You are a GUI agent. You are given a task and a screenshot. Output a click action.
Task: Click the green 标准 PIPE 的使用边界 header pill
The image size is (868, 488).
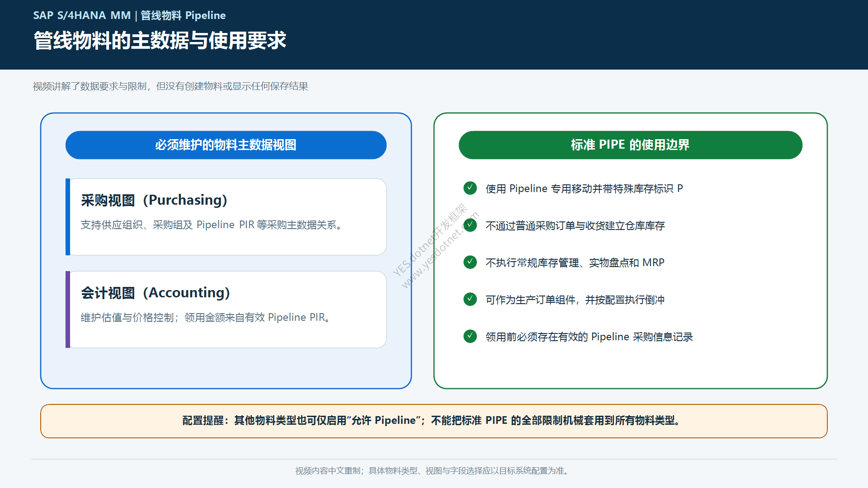pyautogui.click(x=631, y=145)
